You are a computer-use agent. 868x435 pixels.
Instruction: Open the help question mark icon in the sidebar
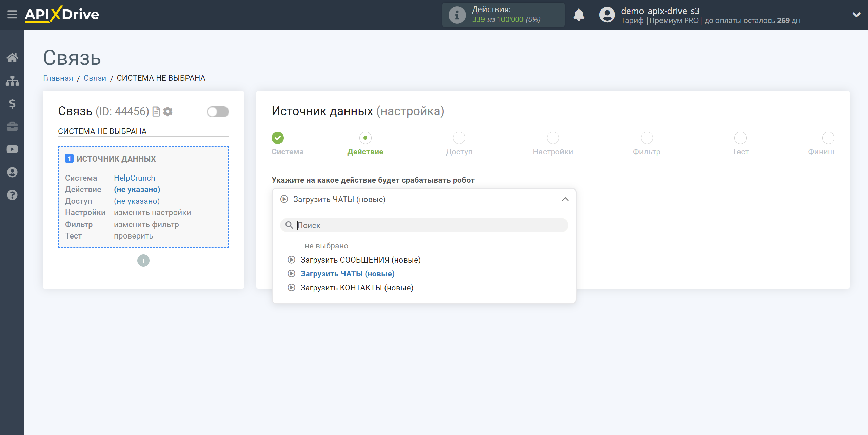12,195
